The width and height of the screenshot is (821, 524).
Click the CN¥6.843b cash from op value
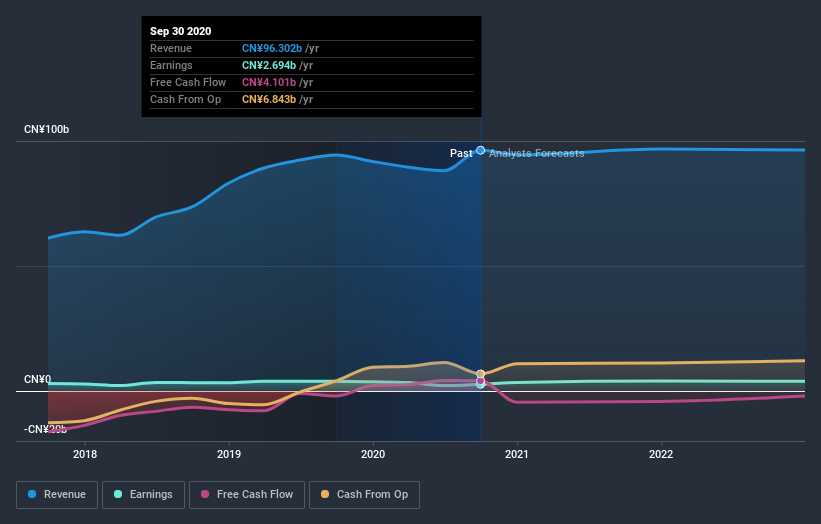point(269,99)
